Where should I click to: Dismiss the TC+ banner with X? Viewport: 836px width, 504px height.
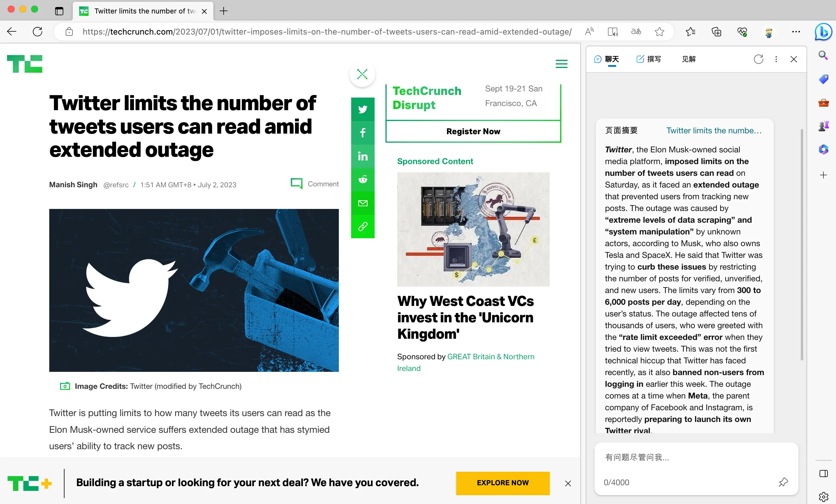pyautogui.click(x=568, y=483)
